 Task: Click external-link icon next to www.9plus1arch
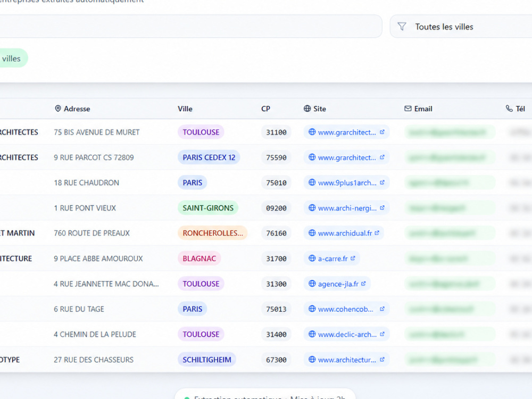point(382,182)
